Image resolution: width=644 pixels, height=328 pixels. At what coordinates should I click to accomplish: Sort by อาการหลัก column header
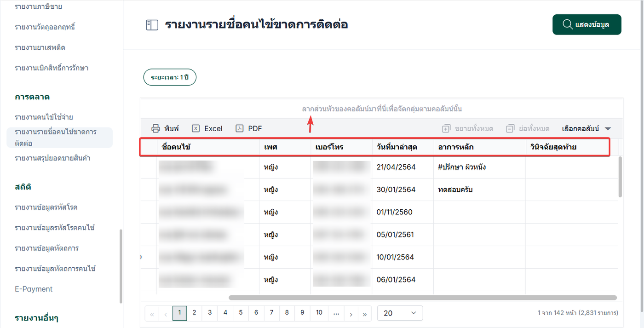point(479,147)
